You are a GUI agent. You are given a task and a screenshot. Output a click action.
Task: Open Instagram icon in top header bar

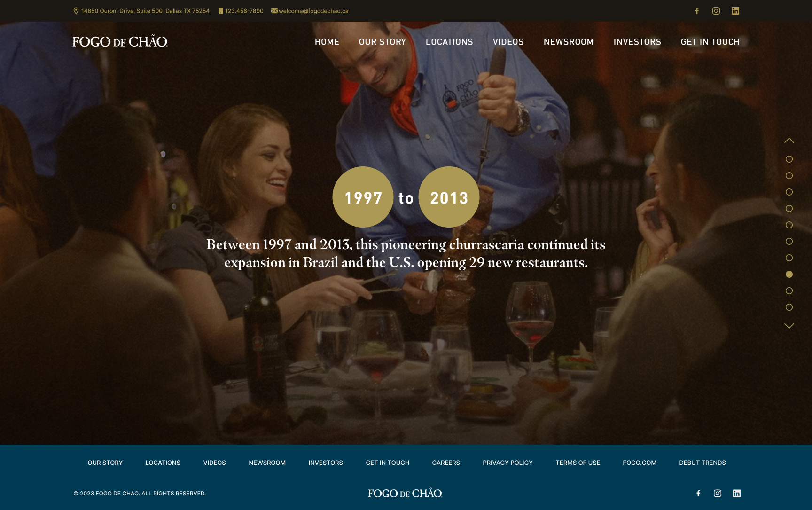point(716,11)
